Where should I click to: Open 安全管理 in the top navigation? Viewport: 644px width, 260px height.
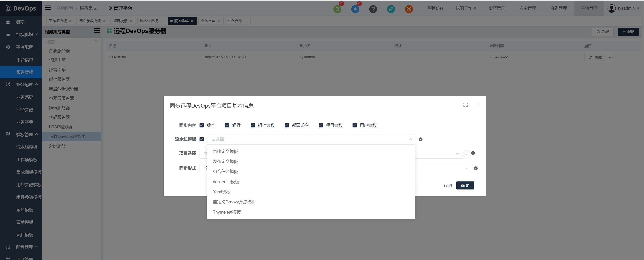(x=527, y=8)
